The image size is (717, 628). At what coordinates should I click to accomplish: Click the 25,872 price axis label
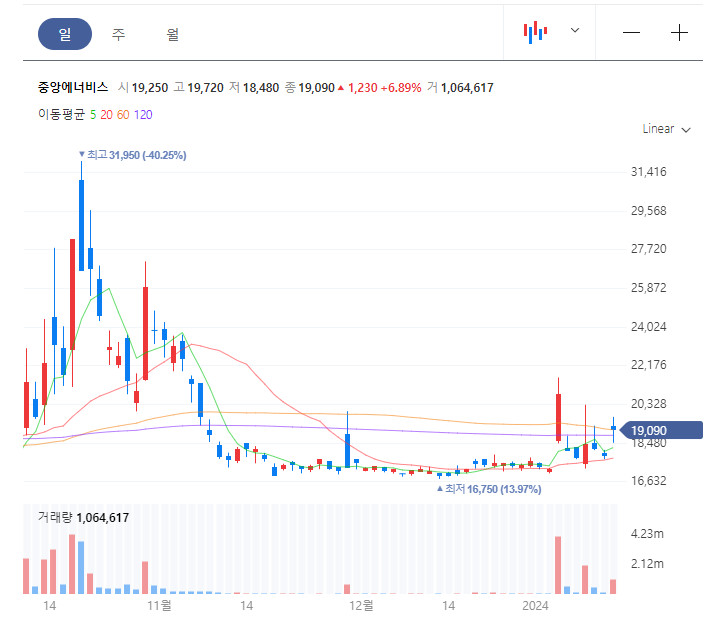click(648, 288)
